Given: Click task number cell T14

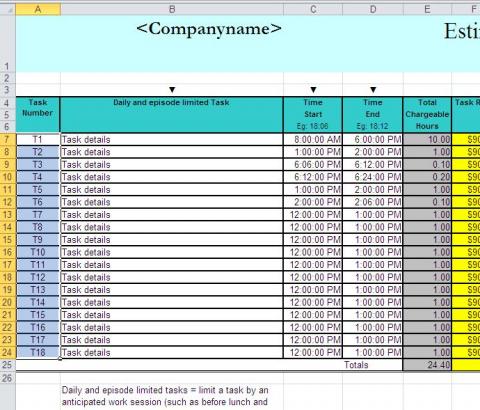Looking at the screenshot, I should [x=38, y=302].
